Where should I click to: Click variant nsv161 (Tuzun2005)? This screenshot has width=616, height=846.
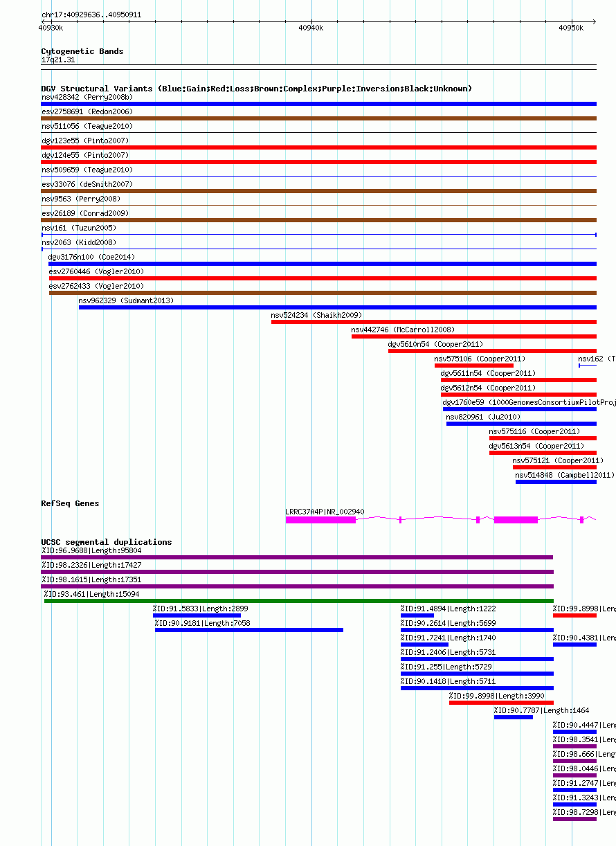318,235
